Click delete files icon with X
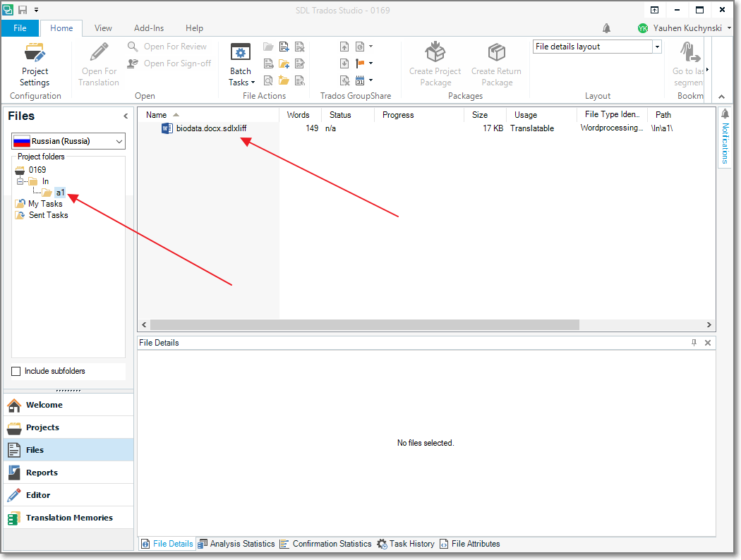741x560 pixels. (x=300, y=47)
